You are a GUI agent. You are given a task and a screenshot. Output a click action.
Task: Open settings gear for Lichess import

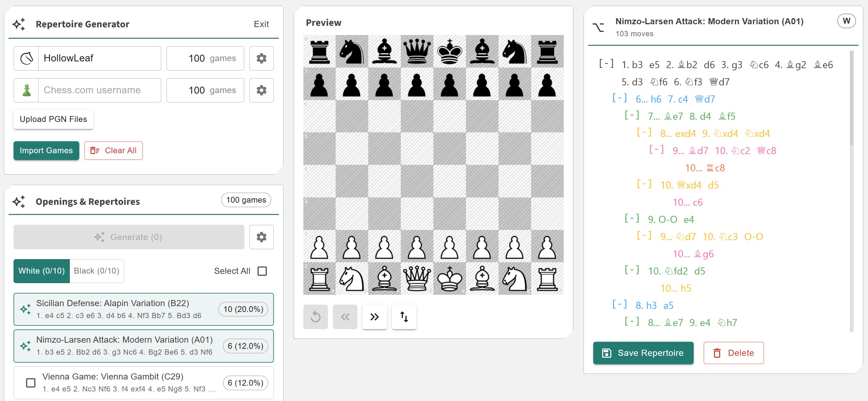pyautogui.click(x=261, y=58)
